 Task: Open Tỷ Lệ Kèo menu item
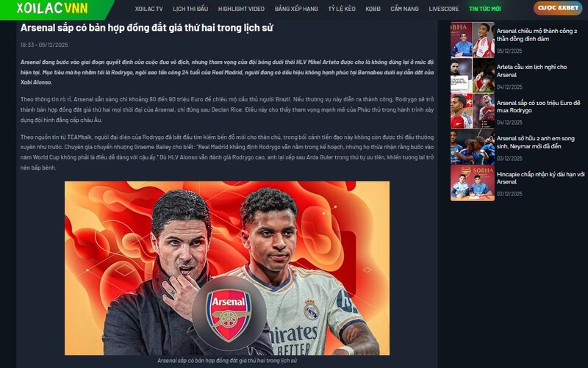[x=342, y=9]
